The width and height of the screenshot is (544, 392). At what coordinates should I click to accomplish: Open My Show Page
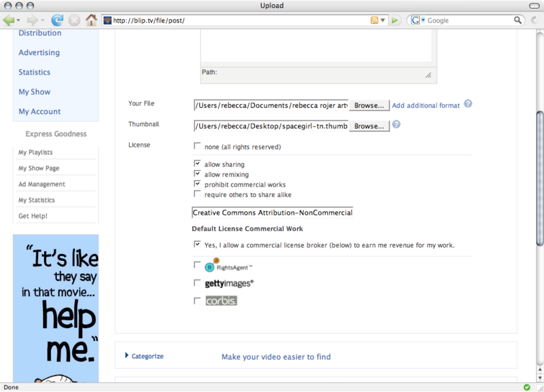pos(39,168)
